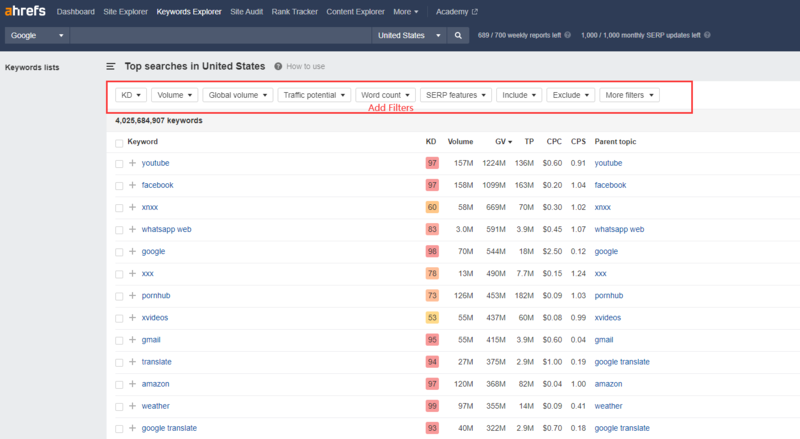Expand the More navigation menu
Viewport: 800px width, 439px height.
406,12
